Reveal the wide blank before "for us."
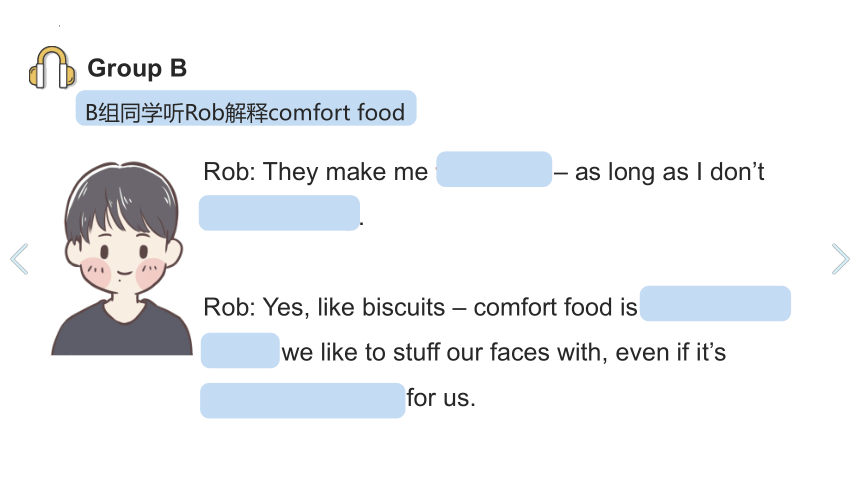This screenshot has height=484, width=860. tap(302, 401)
